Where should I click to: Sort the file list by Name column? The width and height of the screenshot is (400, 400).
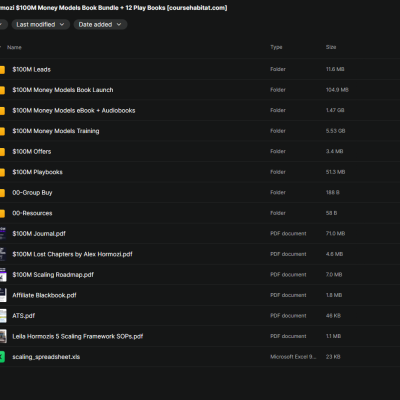[14, 47]
